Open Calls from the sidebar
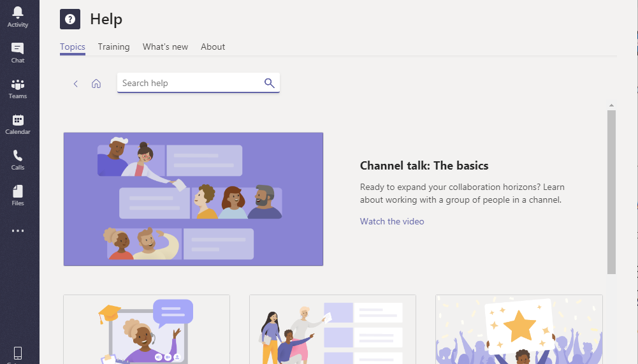Image resolution: width=638 pixels, height=364 pixels. pos(17,160)
